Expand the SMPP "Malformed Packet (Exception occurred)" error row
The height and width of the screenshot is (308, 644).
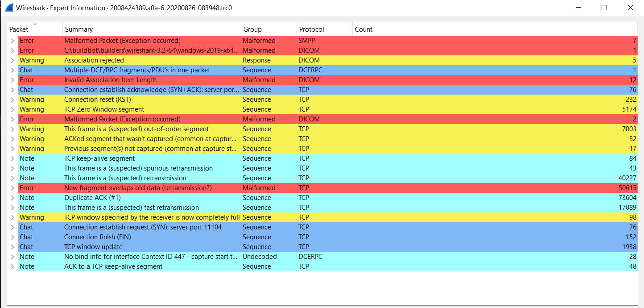12,40
